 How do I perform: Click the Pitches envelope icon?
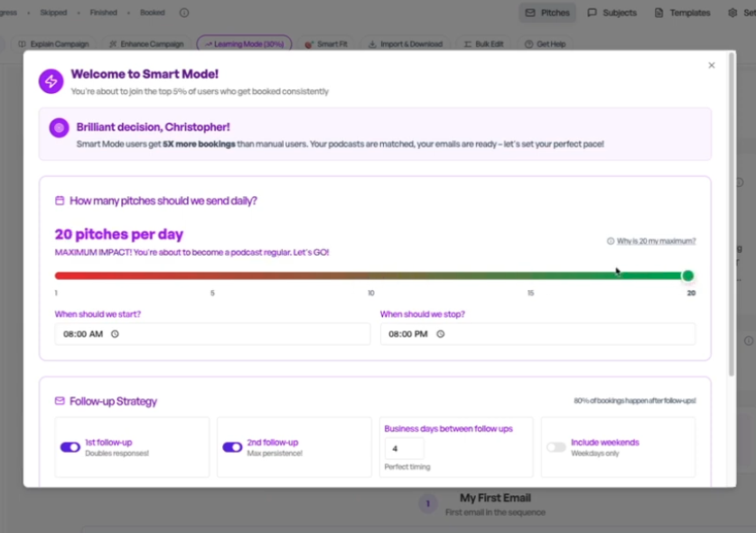530,13
